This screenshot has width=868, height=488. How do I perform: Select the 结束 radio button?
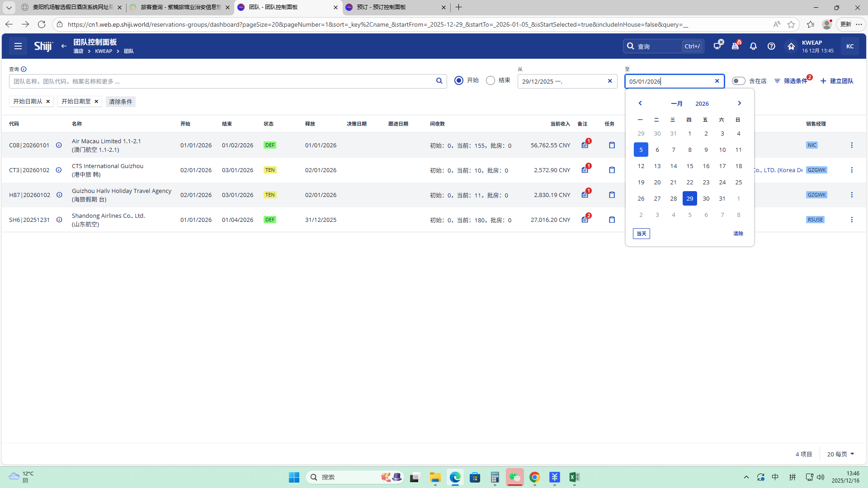click(x=491, y=80)
